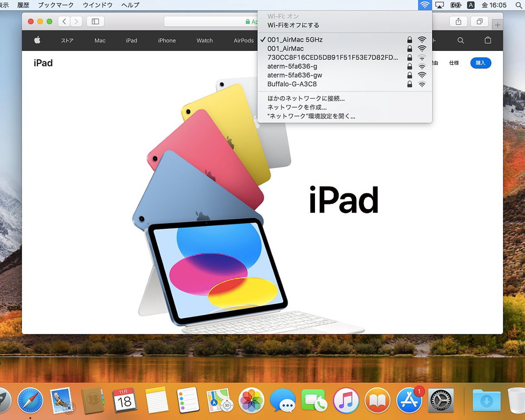
Task: Connect to aterm-5fa636-g
Action: pyautogui.click(x=345, y=66)
